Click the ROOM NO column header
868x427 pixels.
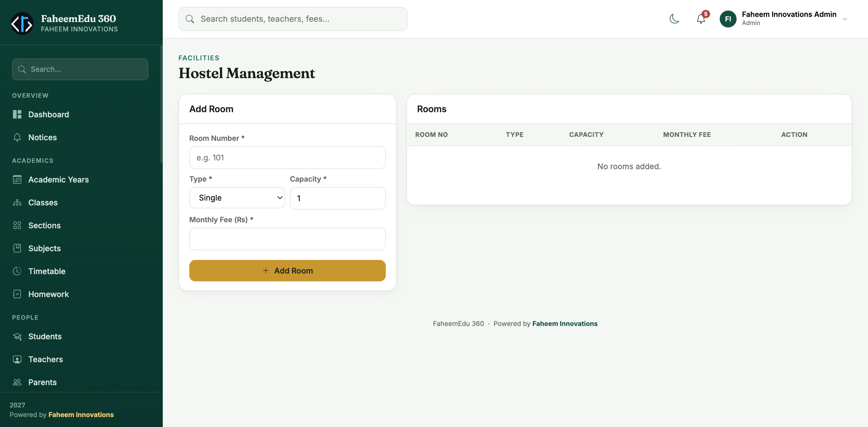click(431, 135)
